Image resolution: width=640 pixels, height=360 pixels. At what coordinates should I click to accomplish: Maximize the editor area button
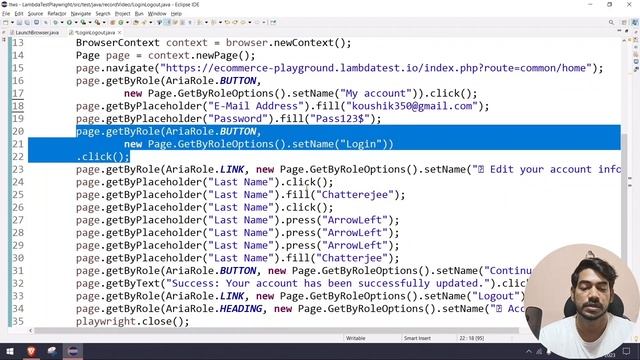(627, 31)
